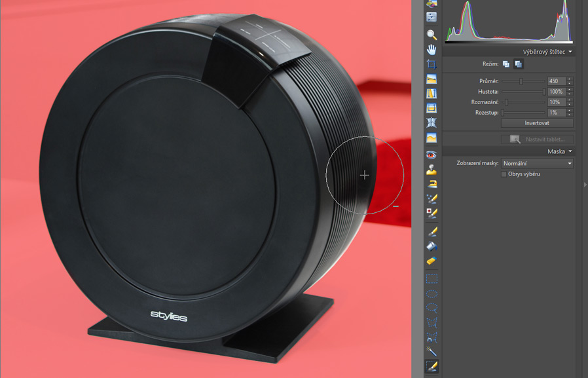
Task: Switch Režim to subtract-from-selection mode
Action: click(518, 64)
